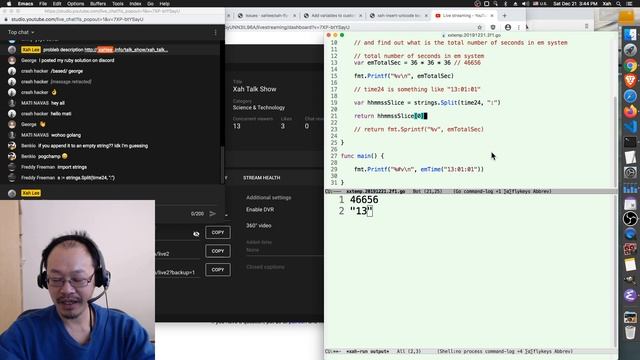Open the chat more-options three-dot menu
The image size is (640, 360).
216,32
